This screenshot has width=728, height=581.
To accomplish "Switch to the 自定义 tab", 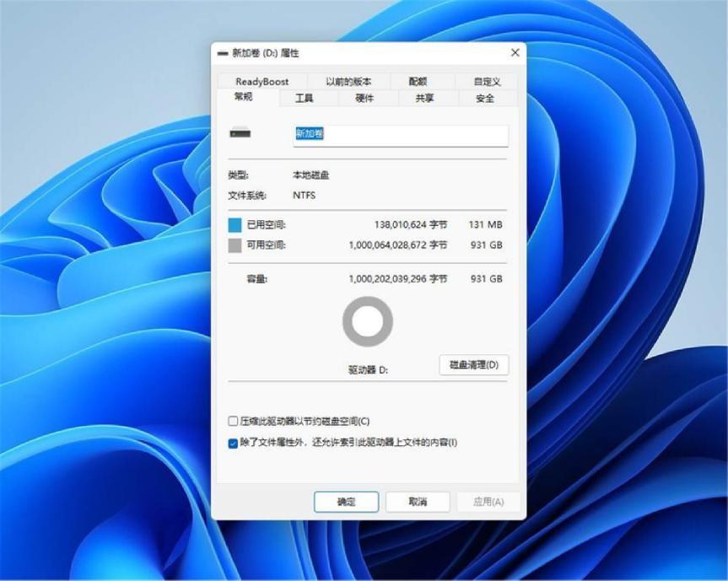I will pos(487,82).
